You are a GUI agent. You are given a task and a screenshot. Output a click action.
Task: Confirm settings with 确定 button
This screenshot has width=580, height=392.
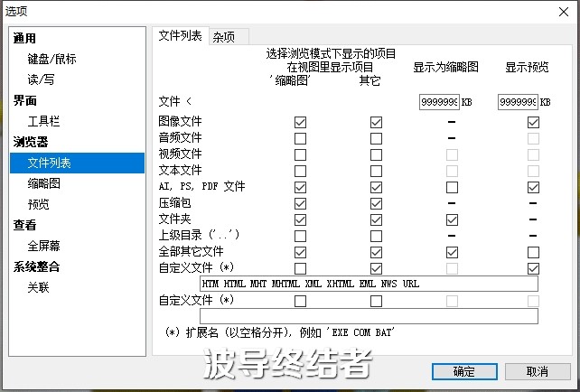tap(464, 371)
